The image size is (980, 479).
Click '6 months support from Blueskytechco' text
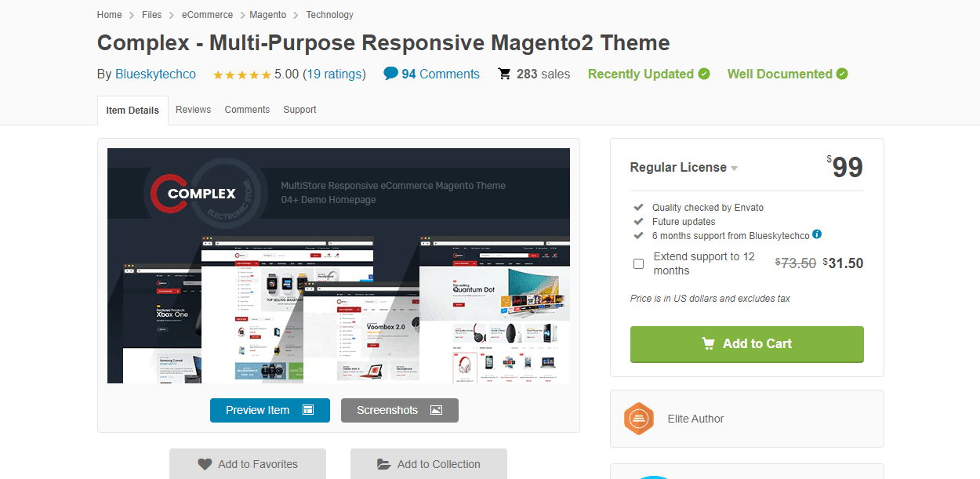tap(731, 235)
